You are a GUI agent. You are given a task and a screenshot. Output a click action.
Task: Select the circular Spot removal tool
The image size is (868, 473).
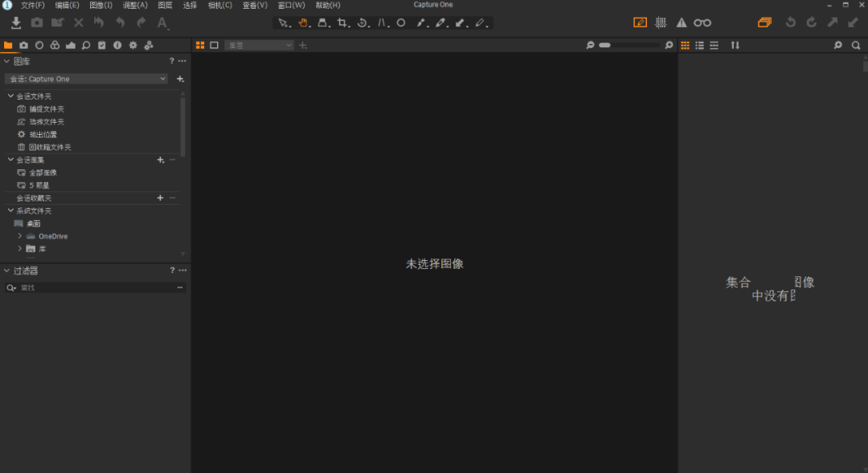point(401,22)
